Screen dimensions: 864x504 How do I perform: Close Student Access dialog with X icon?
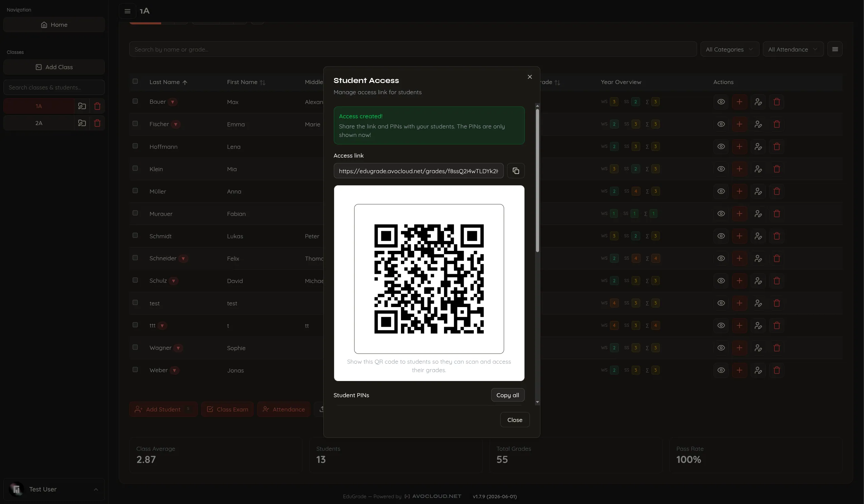[x=530, y=77]
